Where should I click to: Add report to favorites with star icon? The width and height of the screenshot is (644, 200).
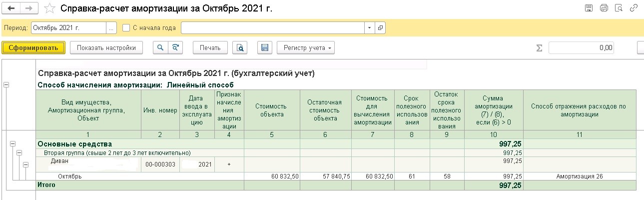(49, 8)
